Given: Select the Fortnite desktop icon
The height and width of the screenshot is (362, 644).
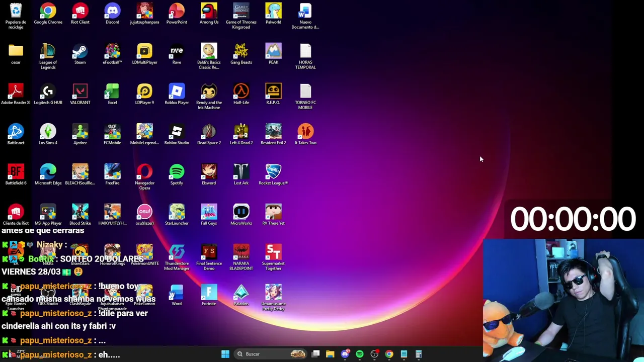Looking at the screenshot, I should point(209,295).
